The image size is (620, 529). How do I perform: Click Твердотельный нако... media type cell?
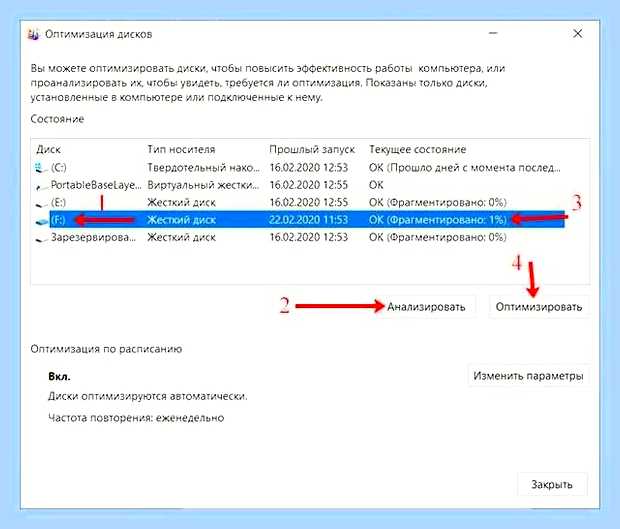(204, 168)
